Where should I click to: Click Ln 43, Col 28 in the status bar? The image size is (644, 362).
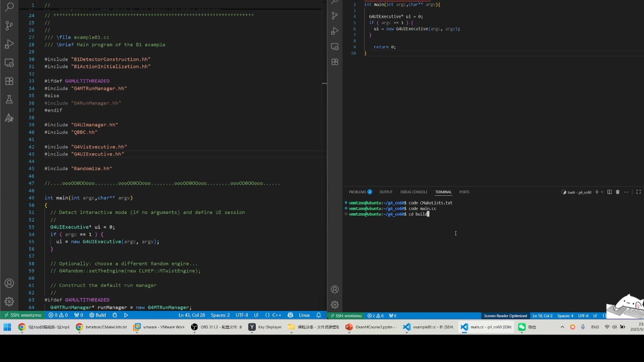coord(192,315)
